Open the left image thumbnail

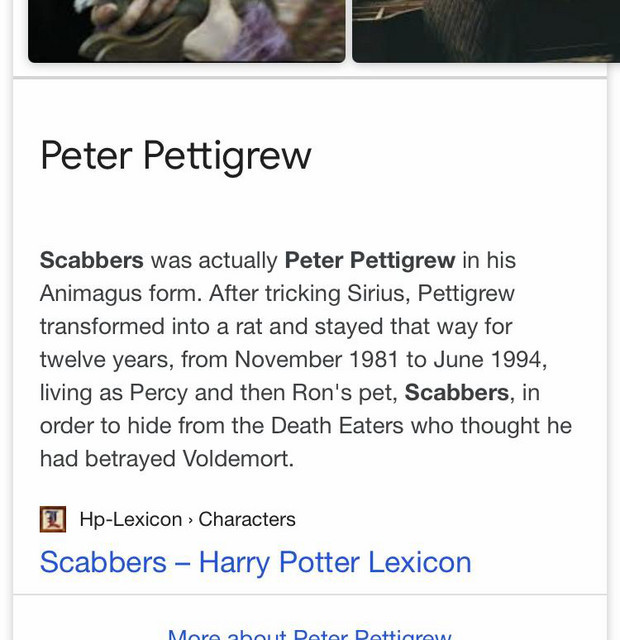[x=186, y=30]
